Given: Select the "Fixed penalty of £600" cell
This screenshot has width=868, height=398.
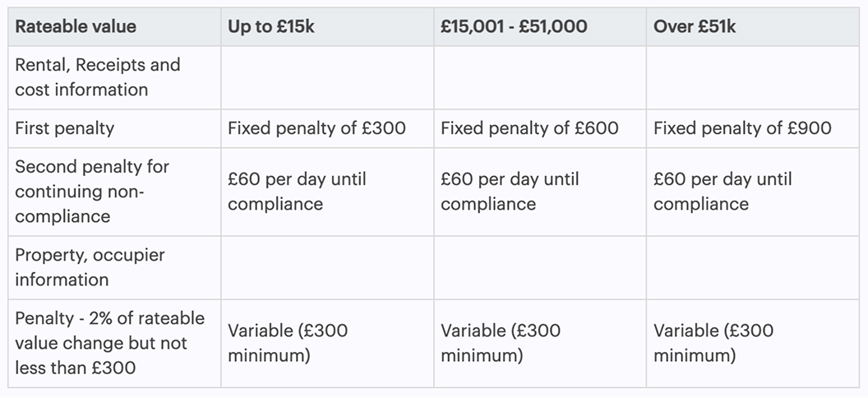Looking at the screenshot, I should tap(529, 128).
